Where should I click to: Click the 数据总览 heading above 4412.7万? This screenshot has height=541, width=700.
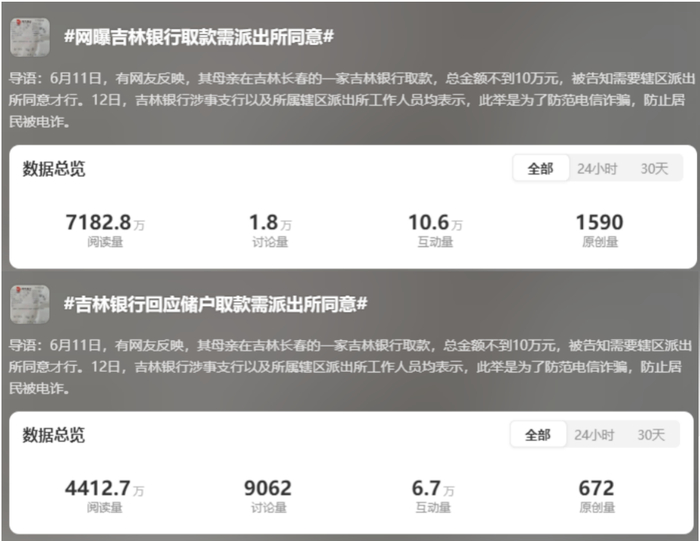point(54,435)
